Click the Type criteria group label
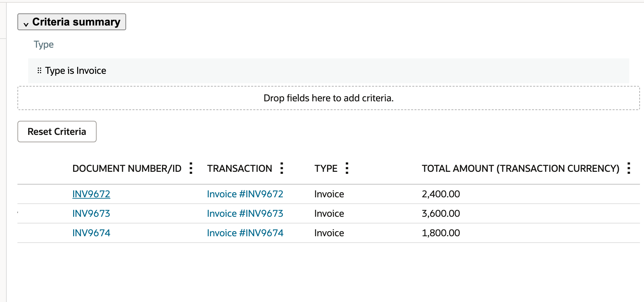Image resolution: width=644 pixels, height=302 pixels. 44,45
